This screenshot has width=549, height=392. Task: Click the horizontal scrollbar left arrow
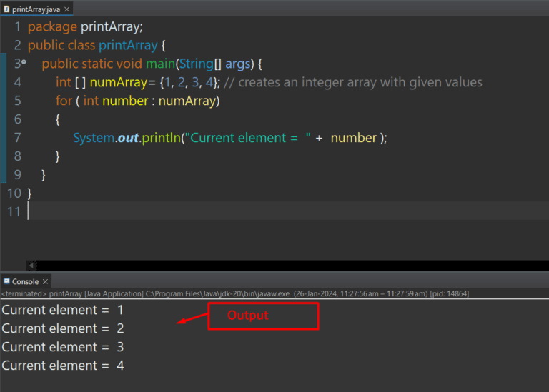pyautogui.click(x=31, y=266)
